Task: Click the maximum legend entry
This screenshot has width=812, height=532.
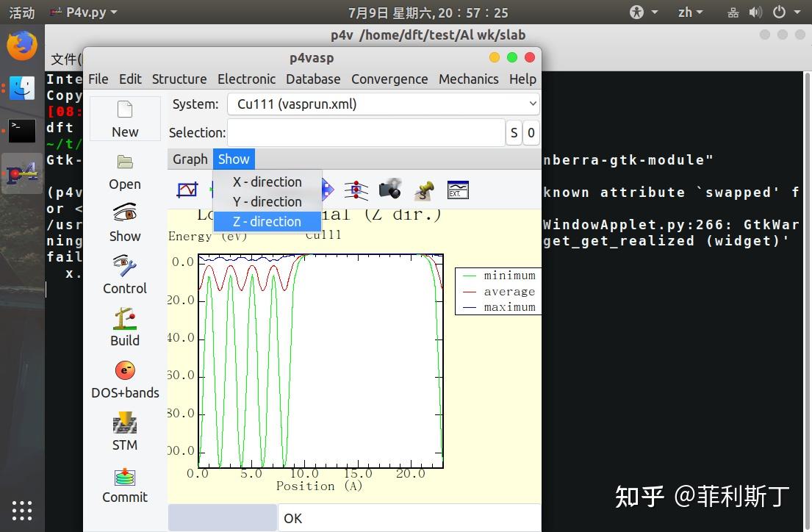Action: [499, 307]
